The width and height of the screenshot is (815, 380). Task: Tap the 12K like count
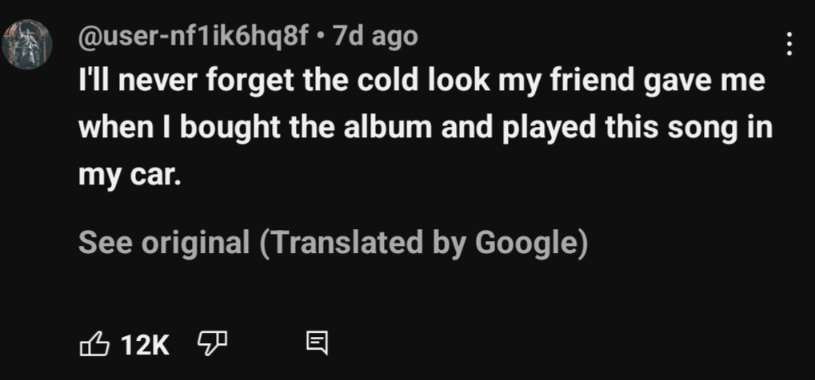tap(145, 345)
